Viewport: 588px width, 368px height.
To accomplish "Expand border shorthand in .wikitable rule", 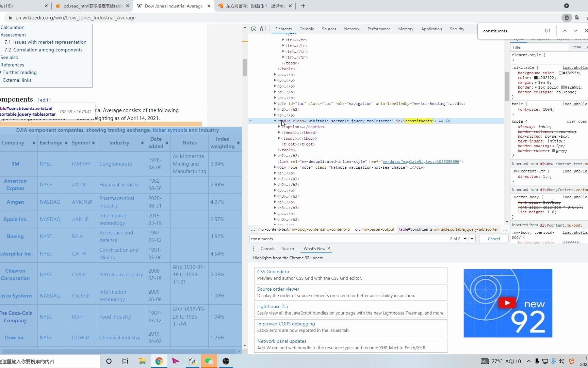I will click(x=536, y=87).
